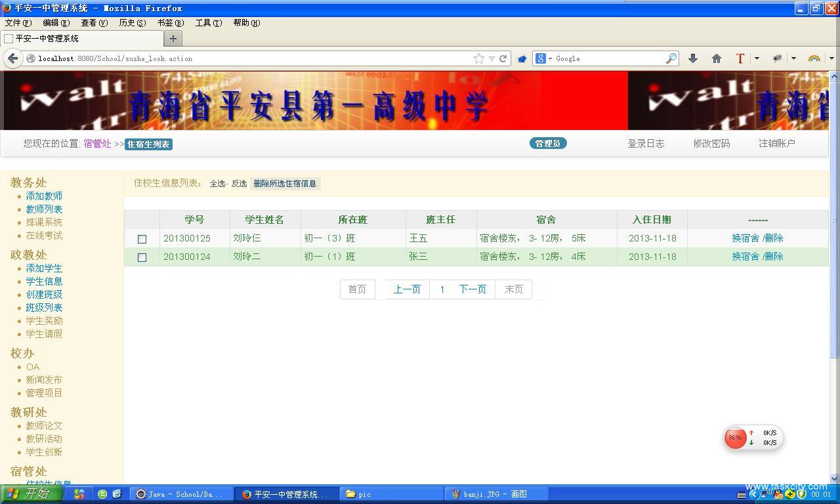Click the rainbow extension icon
840x504 pixels.
coord(814,58)
